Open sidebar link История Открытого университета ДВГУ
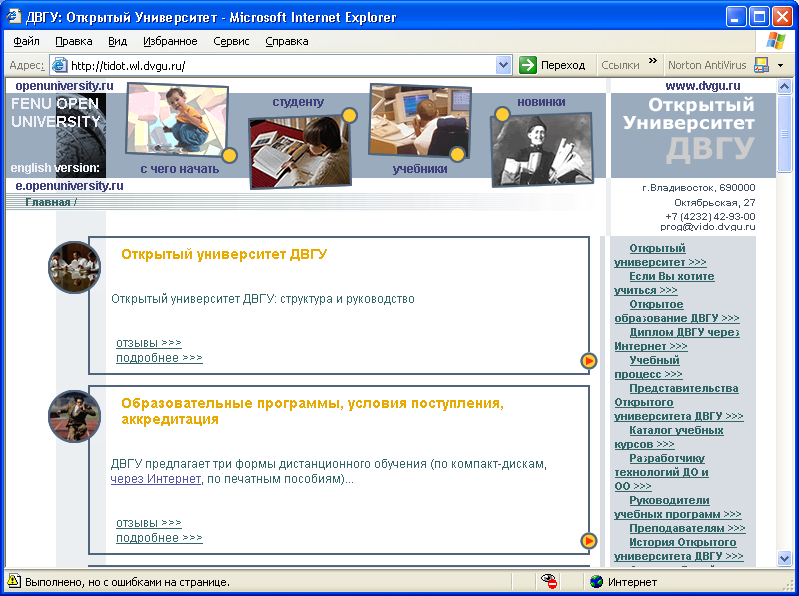 679,549
